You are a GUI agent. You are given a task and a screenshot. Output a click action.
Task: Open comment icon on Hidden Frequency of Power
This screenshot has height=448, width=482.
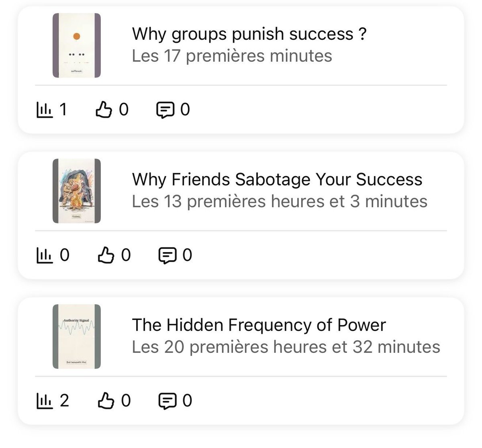click(167, 401)
